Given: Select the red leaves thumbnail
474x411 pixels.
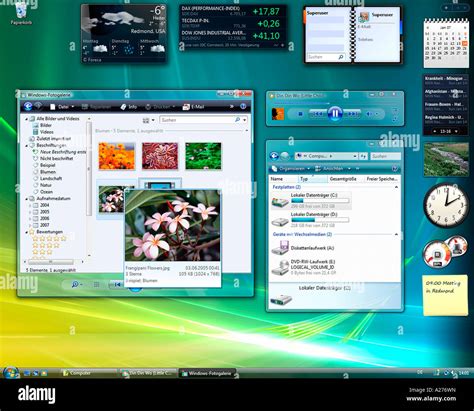Looking at the screenshot, I should (x=160, y=156).
